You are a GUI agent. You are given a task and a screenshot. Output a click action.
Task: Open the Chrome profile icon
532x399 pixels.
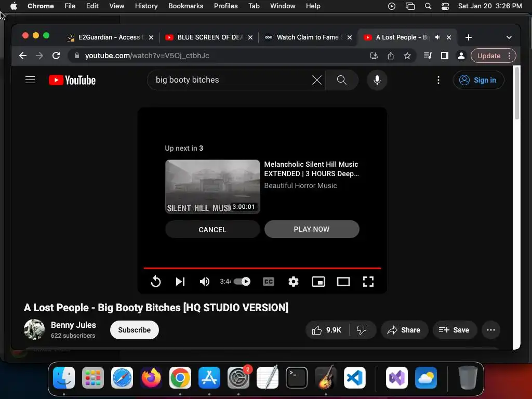tap(461, 56)
